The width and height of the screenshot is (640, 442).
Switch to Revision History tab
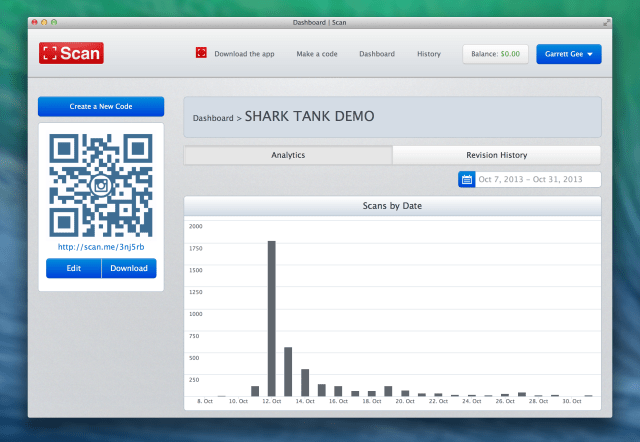point(496,155)
